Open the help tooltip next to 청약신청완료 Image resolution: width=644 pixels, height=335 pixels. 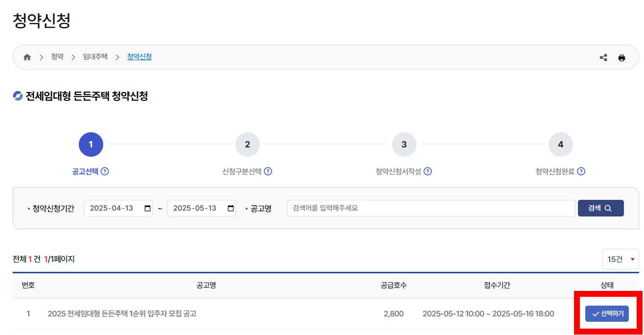click(581, 171)
